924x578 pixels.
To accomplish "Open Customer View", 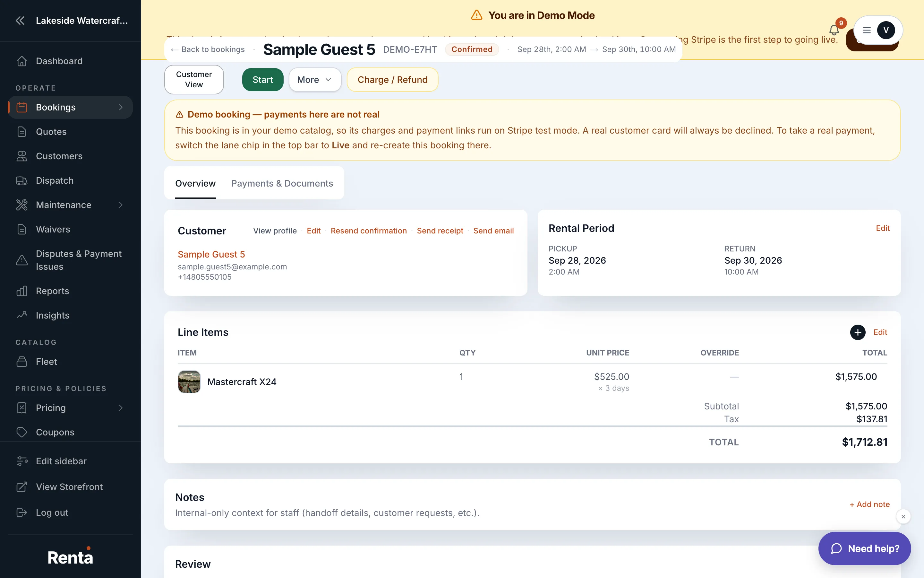I will click(x=194, y=80).
